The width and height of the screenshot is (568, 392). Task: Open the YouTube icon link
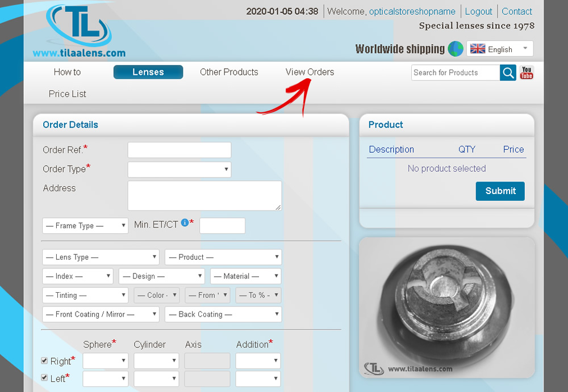527,73
